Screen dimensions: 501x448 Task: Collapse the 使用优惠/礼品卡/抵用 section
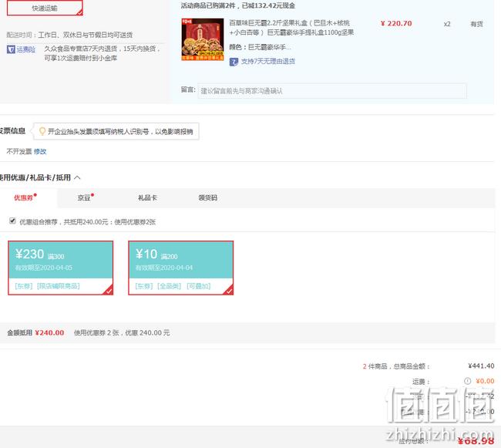(x=77, y=177)
